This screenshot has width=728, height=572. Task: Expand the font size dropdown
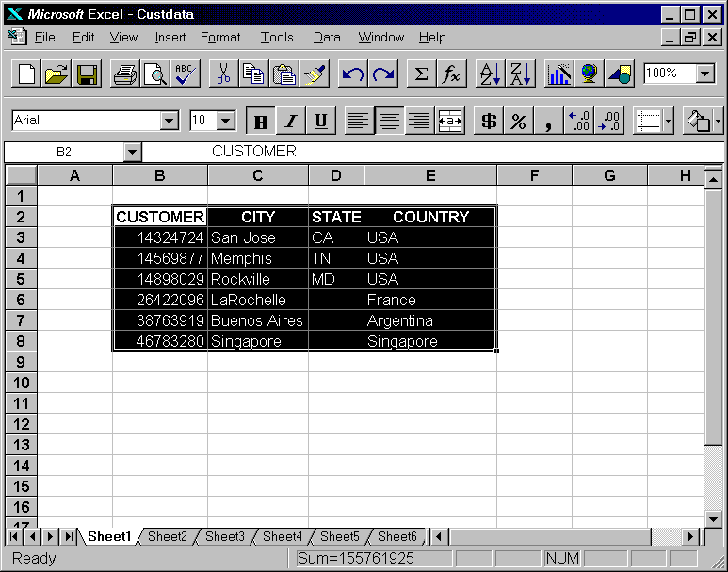[x=226, y=121]
